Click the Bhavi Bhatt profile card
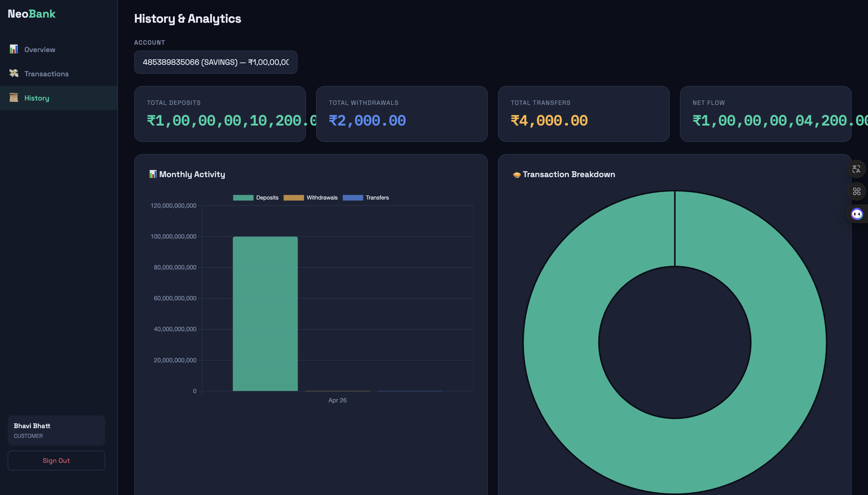The height and width of the screenshot is (495, 868). (x=56, y=430)
